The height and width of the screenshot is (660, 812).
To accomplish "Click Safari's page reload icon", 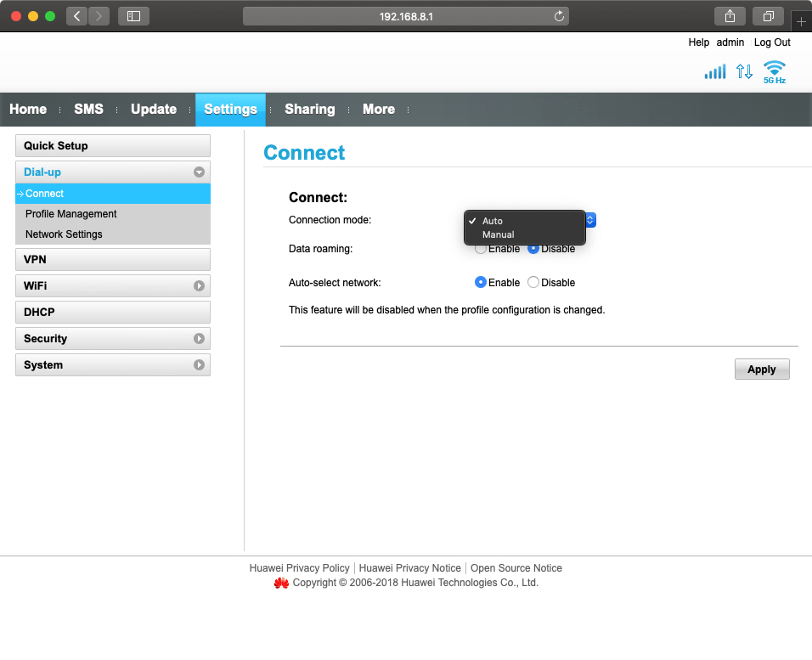I will pyautogui.click(x=559, y=16).
